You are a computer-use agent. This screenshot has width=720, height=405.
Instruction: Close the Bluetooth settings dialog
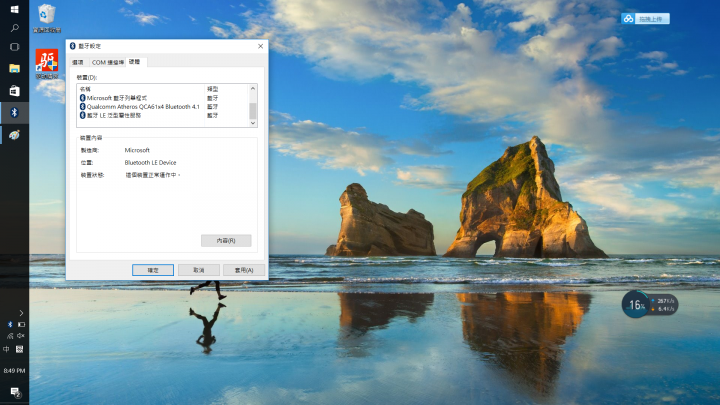[260, 46]
